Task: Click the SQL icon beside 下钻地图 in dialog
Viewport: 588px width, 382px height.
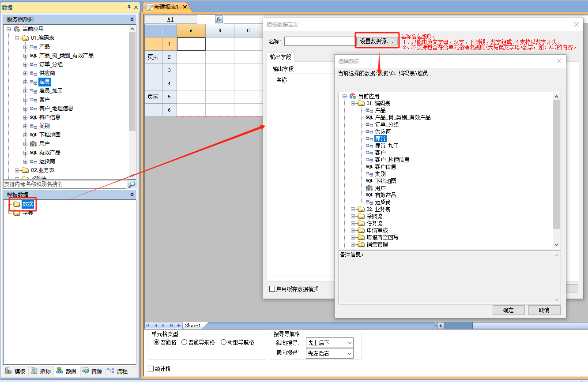Action: pyautogui.click(x=369, y=181)
